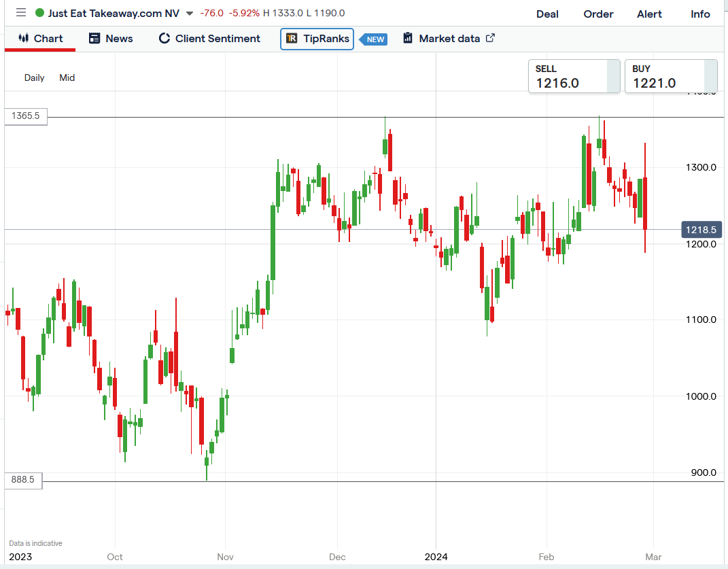Click the 900.0 price axis label
728x569 pixels.
[x=704, y=472]
